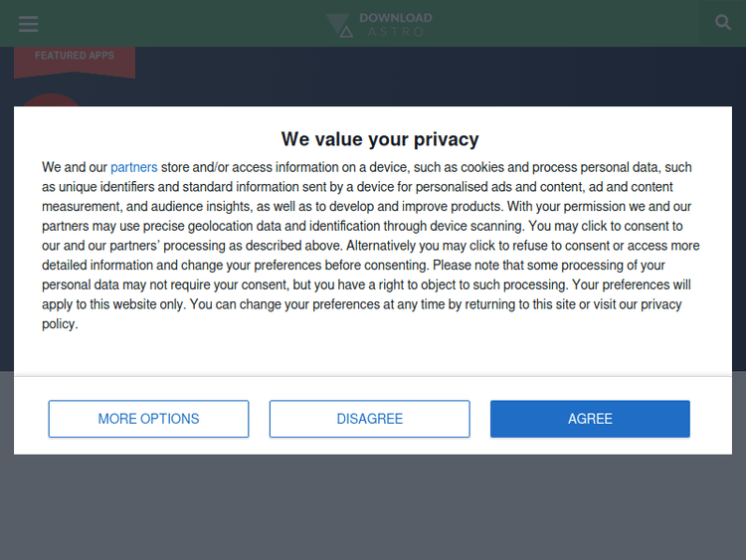Click the white footer area left of MORE OPTIONS
Screen dimensions: 746x560
(31, 419)
